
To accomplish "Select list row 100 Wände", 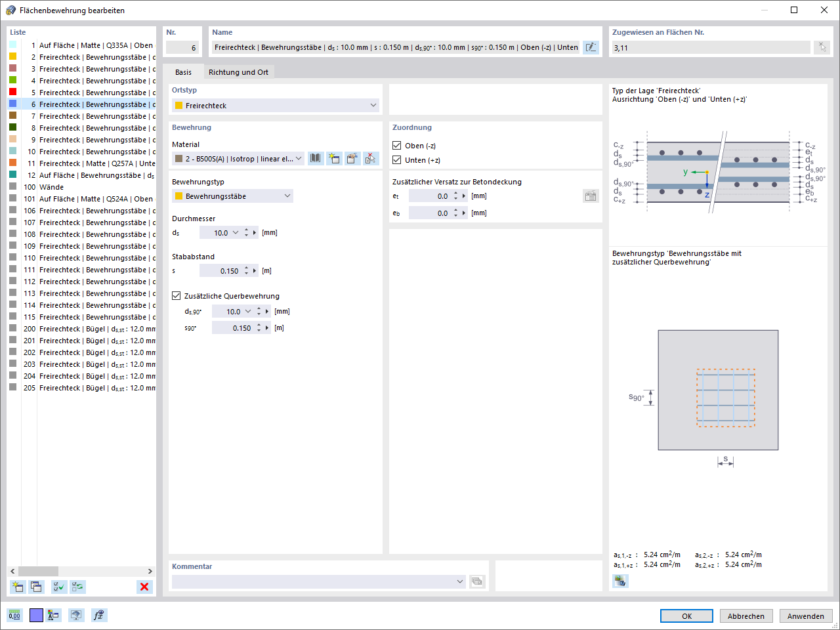I will 82,187.
